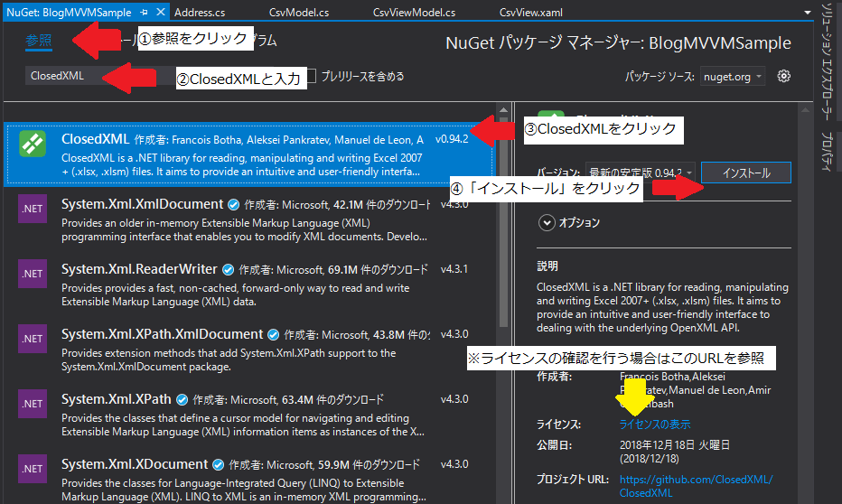Open the github.com/ClosedXML project URL link

coord(696,486)
